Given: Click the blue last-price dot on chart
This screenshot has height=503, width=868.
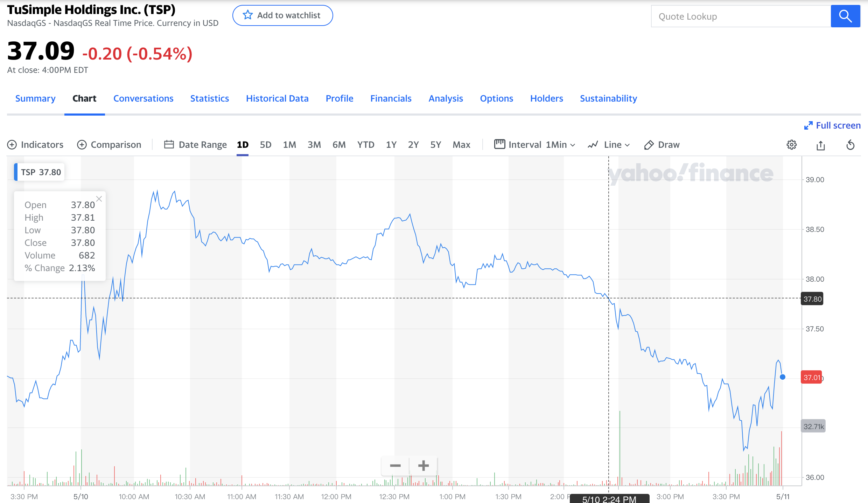Looking at the screenshot, I should click(x=783, y=377).
